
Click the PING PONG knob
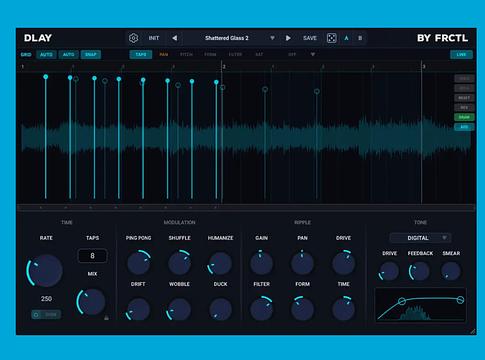pos(138,263)
